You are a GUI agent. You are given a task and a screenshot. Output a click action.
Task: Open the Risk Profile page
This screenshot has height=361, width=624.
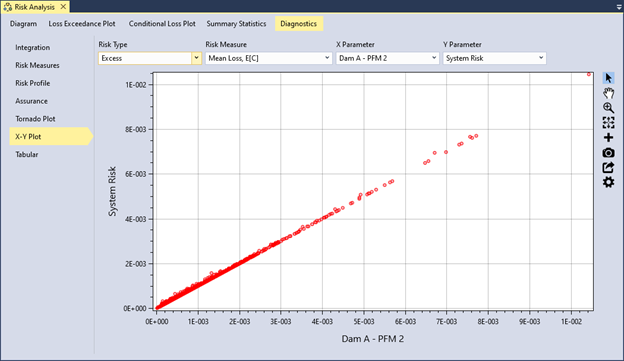point(33,83)
